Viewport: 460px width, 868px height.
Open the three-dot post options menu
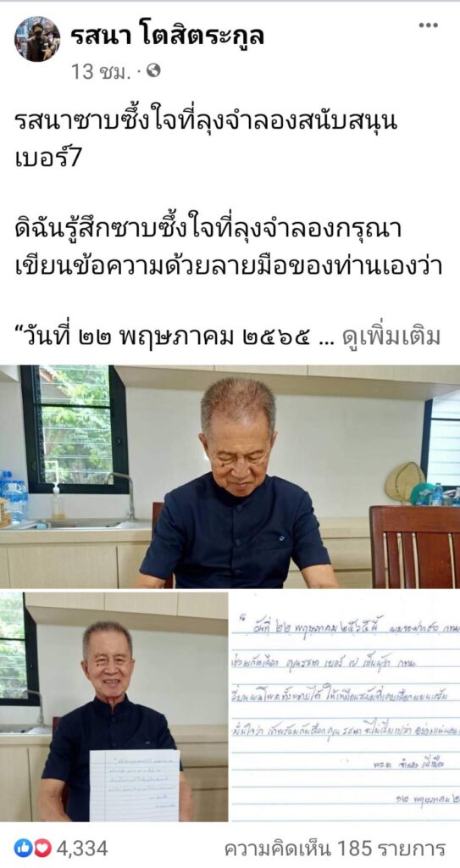pos(428,25)
